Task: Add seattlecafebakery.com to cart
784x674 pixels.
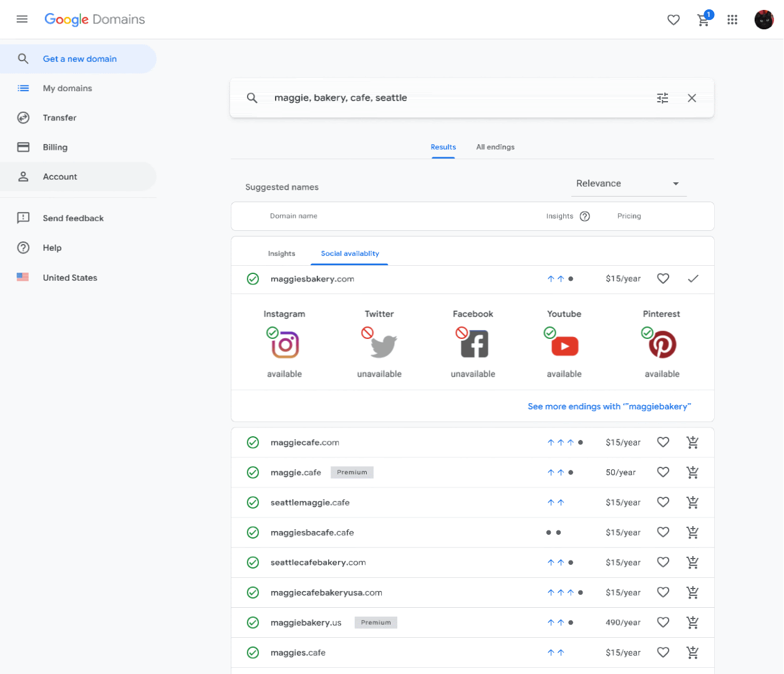Action: tap(692, 562)
